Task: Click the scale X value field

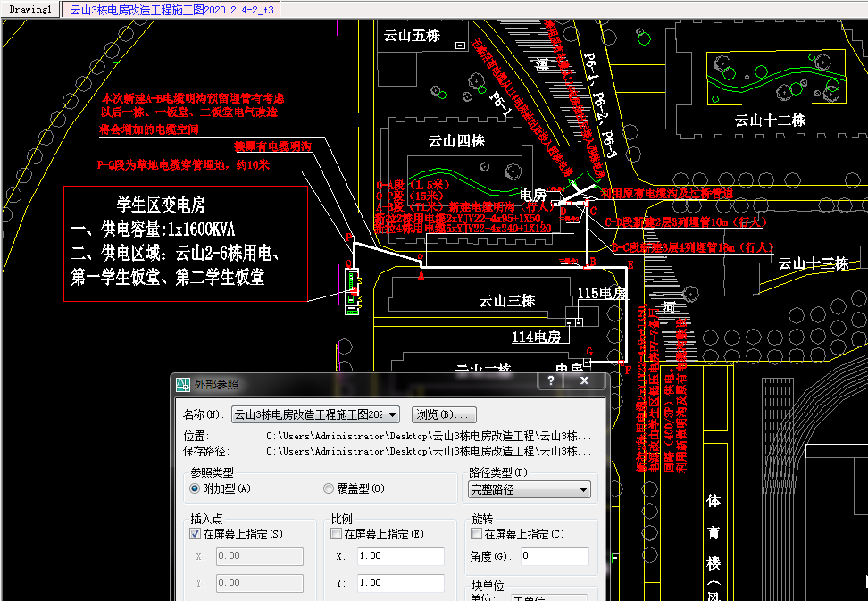Action: (399, 556)
